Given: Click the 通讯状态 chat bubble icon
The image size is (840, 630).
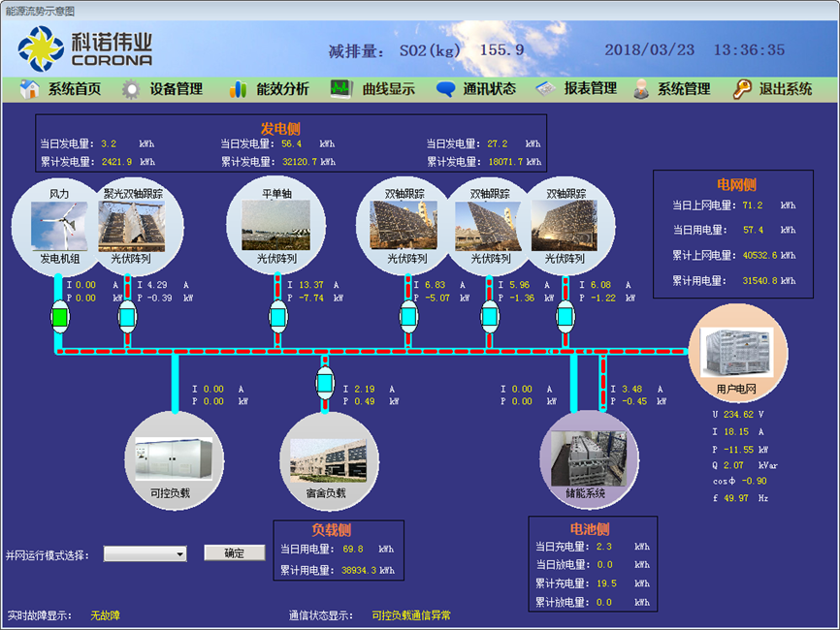Looking at the screenshot, I should pyautogui.click(x=445, y=89).
